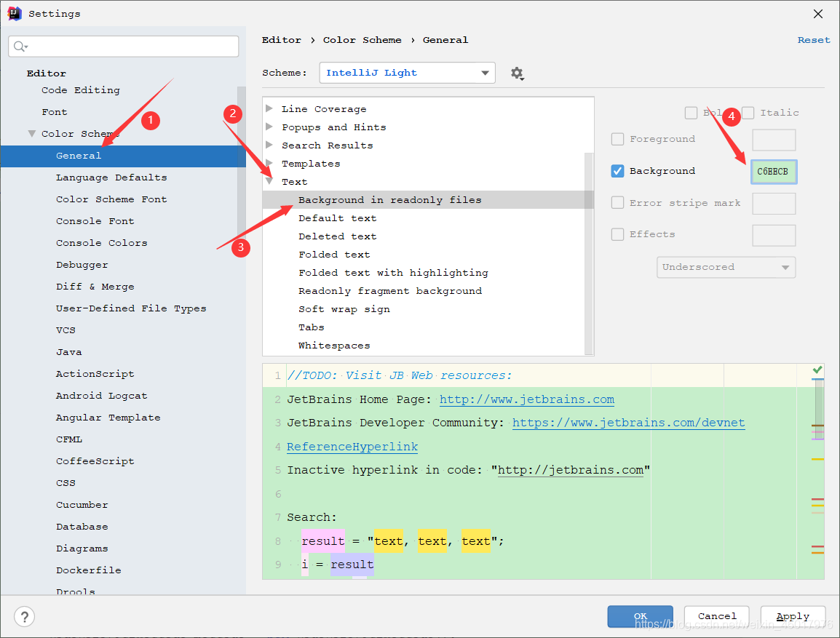
Task: Open Console Colors settings
Action: click(x=101, y=243)
